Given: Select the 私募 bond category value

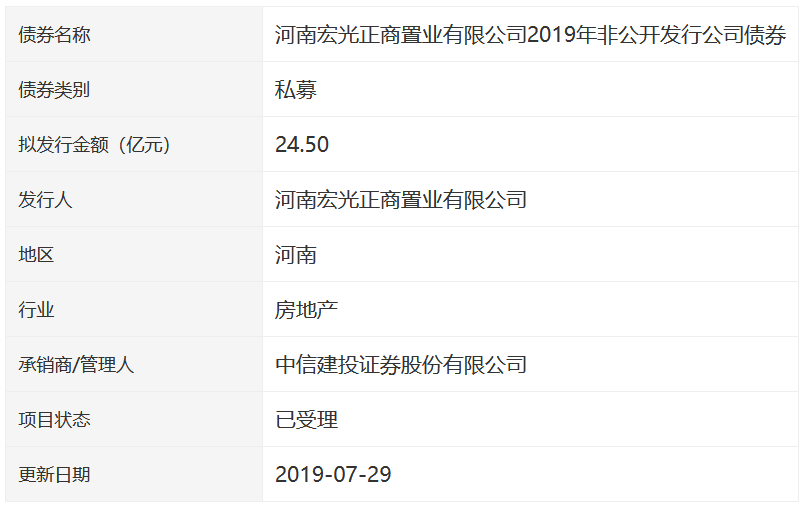Looking at the screenshot, I should 296,90.
